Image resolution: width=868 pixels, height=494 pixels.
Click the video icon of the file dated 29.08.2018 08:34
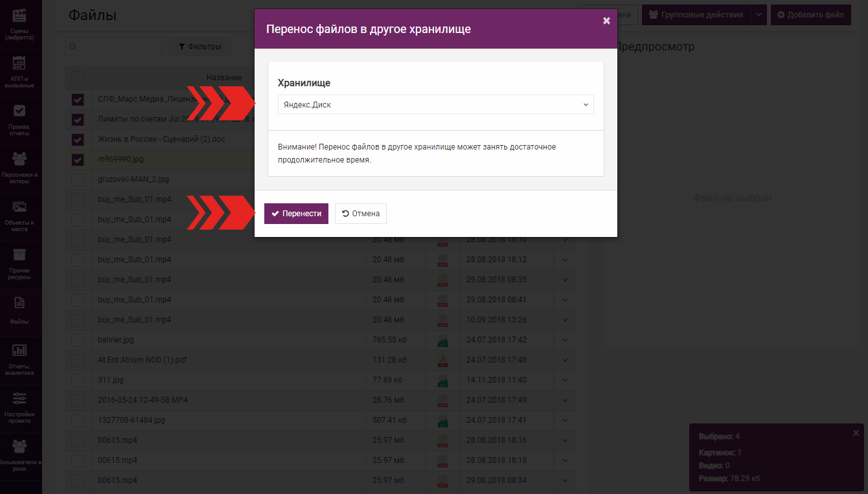[443, 480]
